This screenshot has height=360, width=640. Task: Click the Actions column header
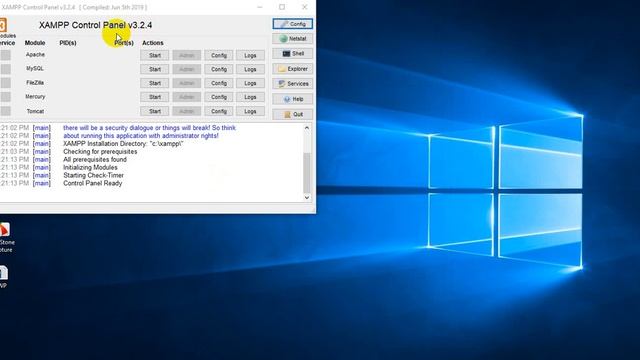pyautogui.click(x=153, y=43)
